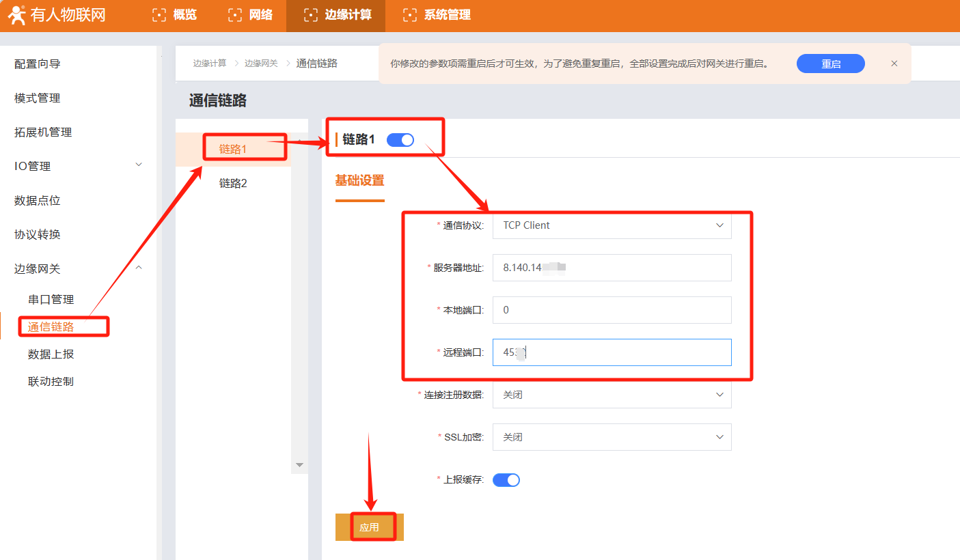Expand the IO管理 sidebar menu chevron

(x=139, y=165)
